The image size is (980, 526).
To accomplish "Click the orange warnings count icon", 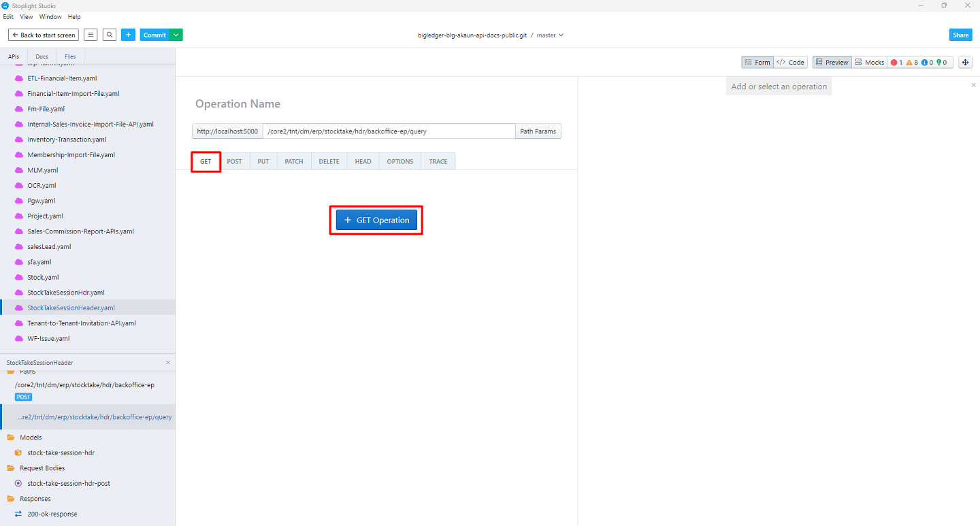I will pyautogui.click(x=909, y=63).
